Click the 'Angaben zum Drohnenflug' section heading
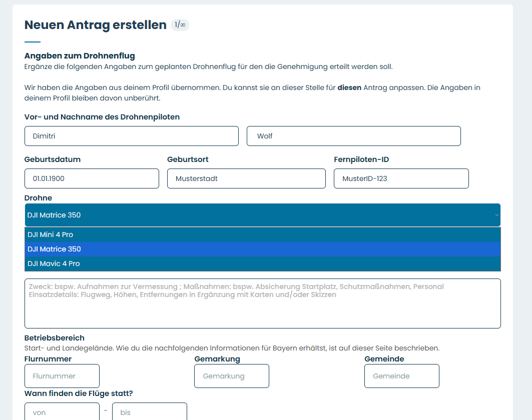Screen dimensions: 532x420 (80, 56)
